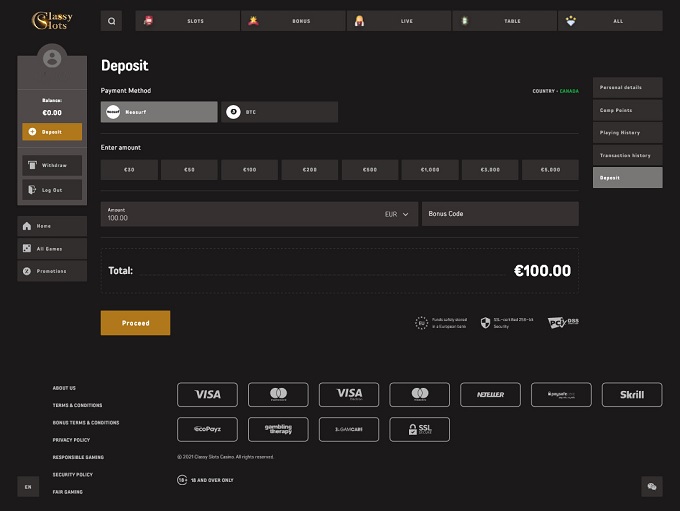Open the Slots games category
The height and width of the screenshot is (511, 680).
tap(188, 21)
